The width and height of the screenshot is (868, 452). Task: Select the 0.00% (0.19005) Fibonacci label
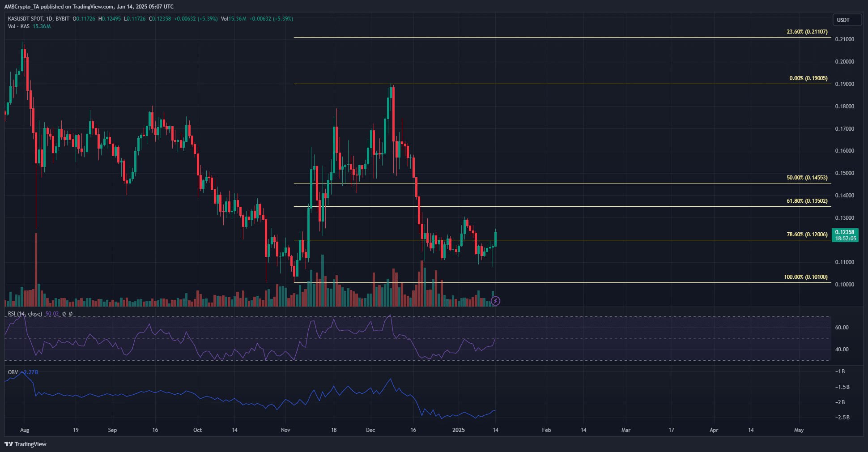[x=808, y=78]
